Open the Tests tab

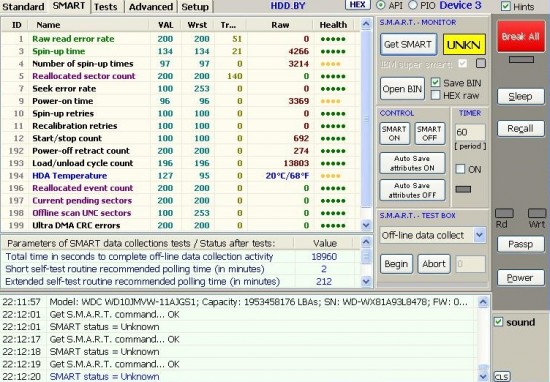(x=106, y=7)
